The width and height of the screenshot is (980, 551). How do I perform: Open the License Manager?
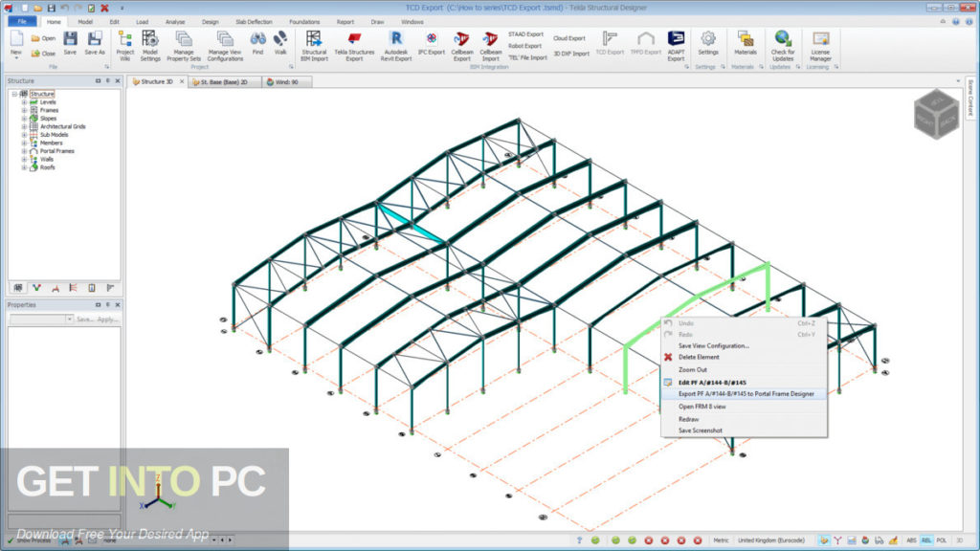[x=820, y=46]
